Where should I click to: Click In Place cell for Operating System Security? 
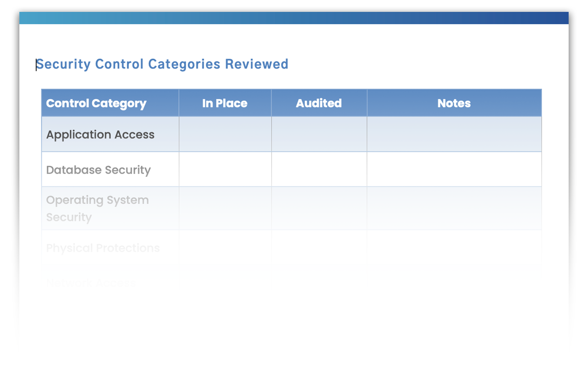click(225, 208)
